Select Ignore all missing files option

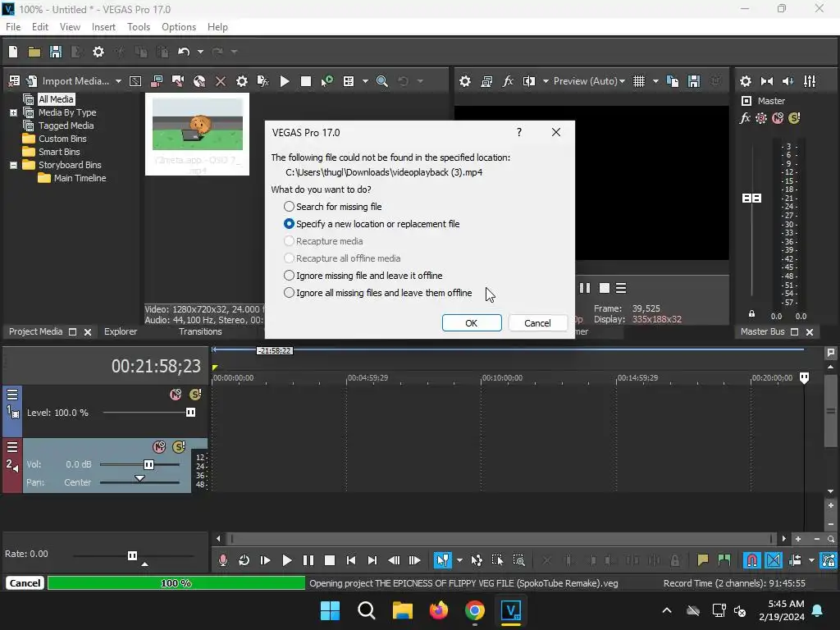coord(377,293)
